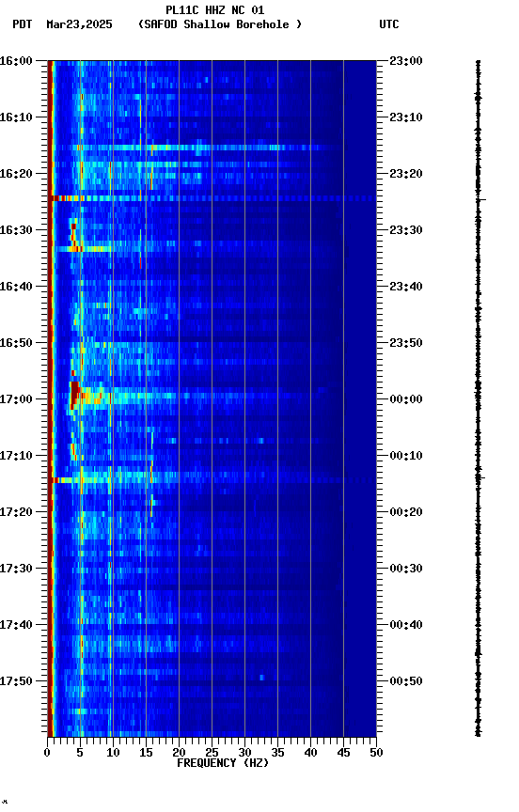Screen dimensions: 519x812
Task: Click the 17:20 PDT time label
Action: (16, 512)
